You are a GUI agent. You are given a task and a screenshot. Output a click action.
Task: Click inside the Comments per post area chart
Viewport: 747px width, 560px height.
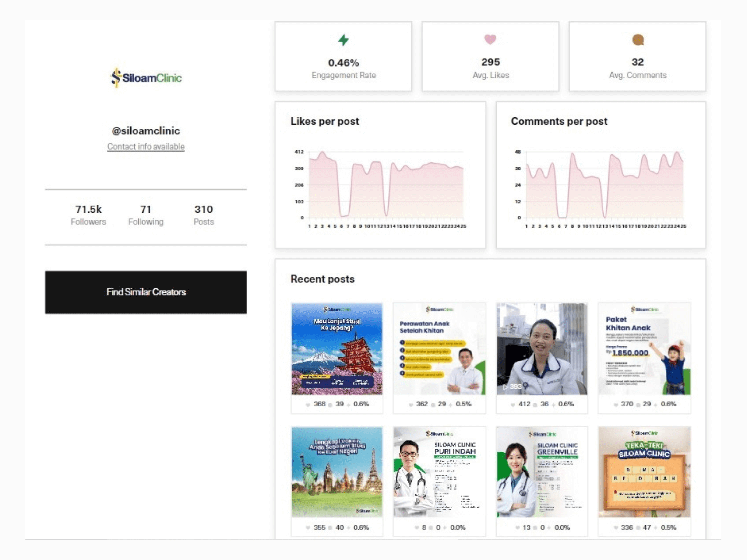pos(605,185)
